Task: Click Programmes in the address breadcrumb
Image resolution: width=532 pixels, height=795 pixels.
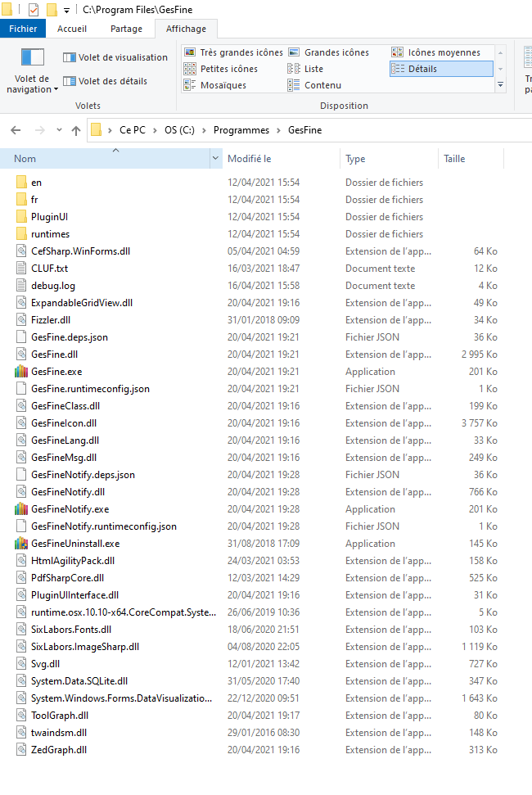Action: point(241,130)
